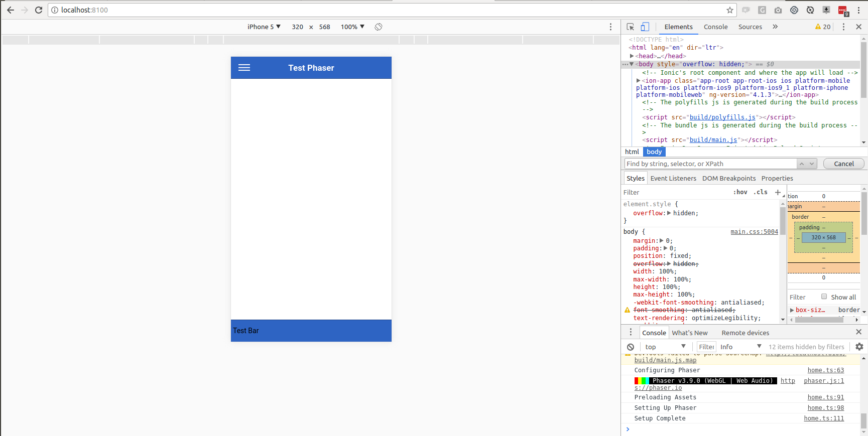Open the iPhone 5 device dropdown
The width and height of the screenshot is (868, 436).
tap(264, 27)
